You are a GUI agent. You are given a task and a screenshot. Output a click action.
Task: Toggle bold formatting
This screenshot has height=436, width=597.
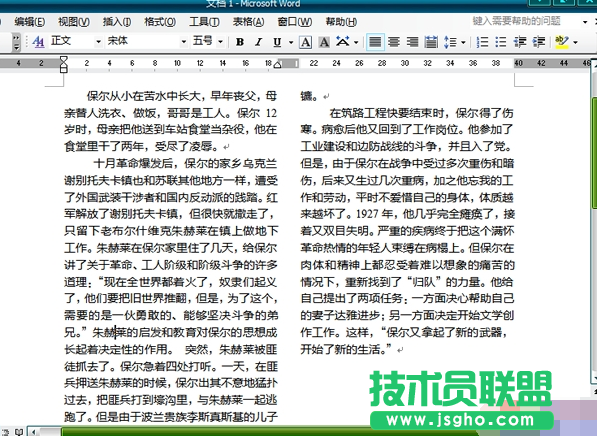pos(240,42)
